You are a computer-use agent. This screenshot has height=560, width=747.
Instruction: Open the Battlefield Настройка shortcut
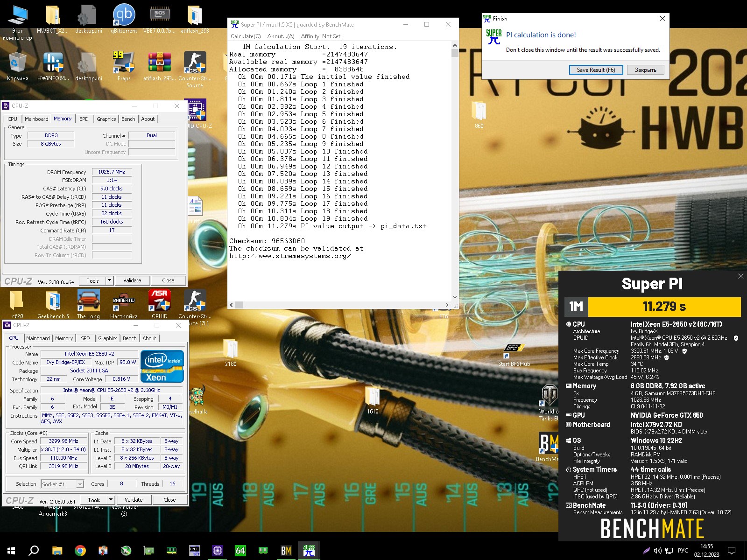click(124, 304)
